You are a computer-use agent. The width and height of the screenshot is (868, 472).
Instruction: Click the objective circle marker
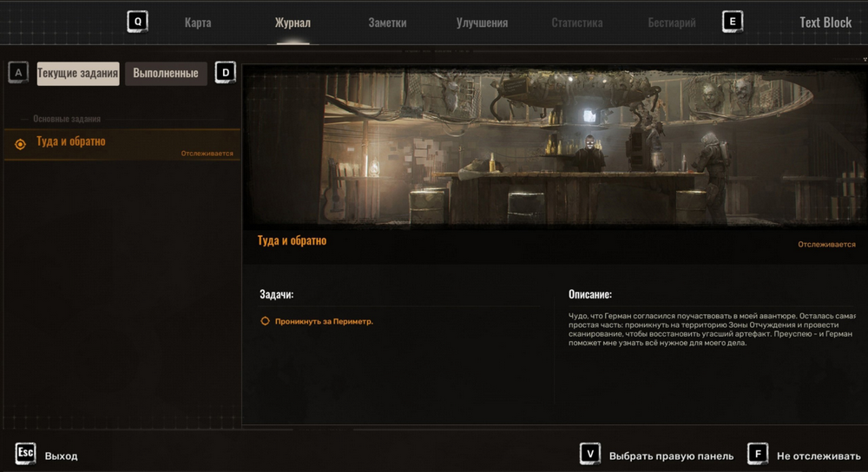pos(265,321)
